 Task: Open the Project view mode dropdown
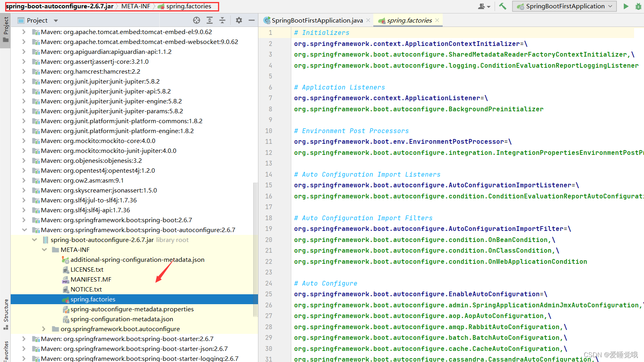pos(56,21)
